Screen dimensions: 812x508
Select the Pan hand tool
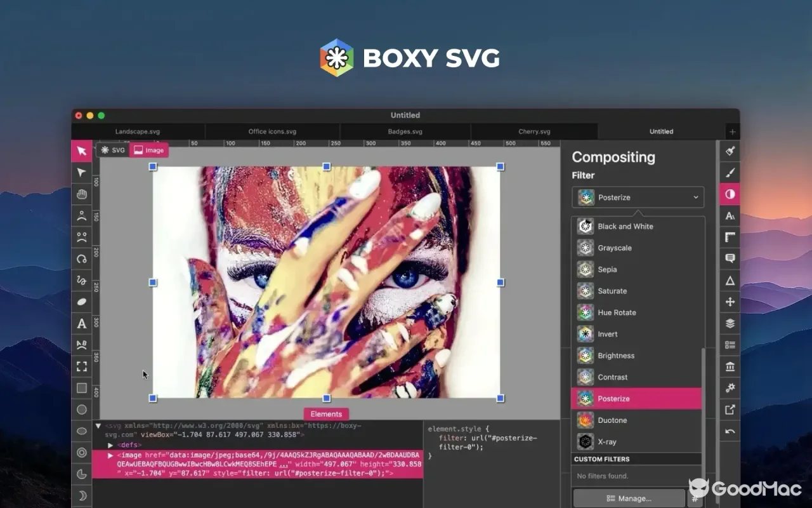(x=81, y=194)
